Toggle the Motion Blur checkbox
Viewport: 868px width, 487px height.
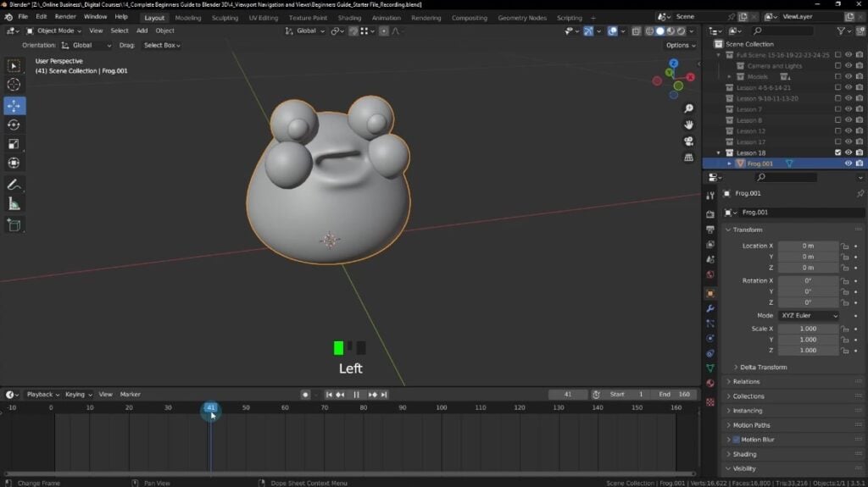736,440
